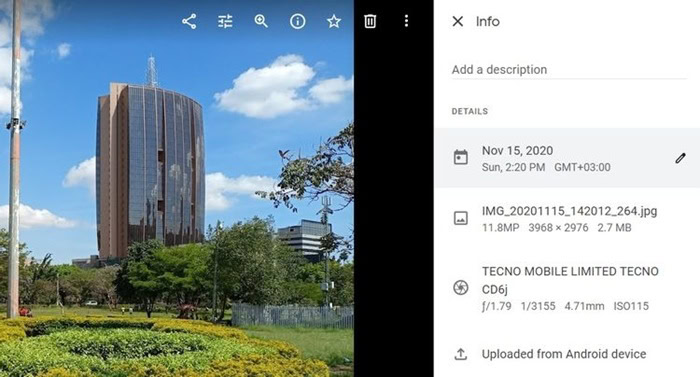Close the Info panel

point(458,21)
